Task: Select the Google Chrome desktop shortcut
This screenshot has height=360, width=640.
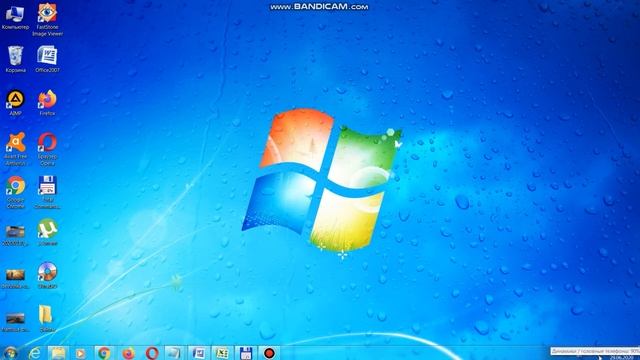Action: tap(15, 193)
